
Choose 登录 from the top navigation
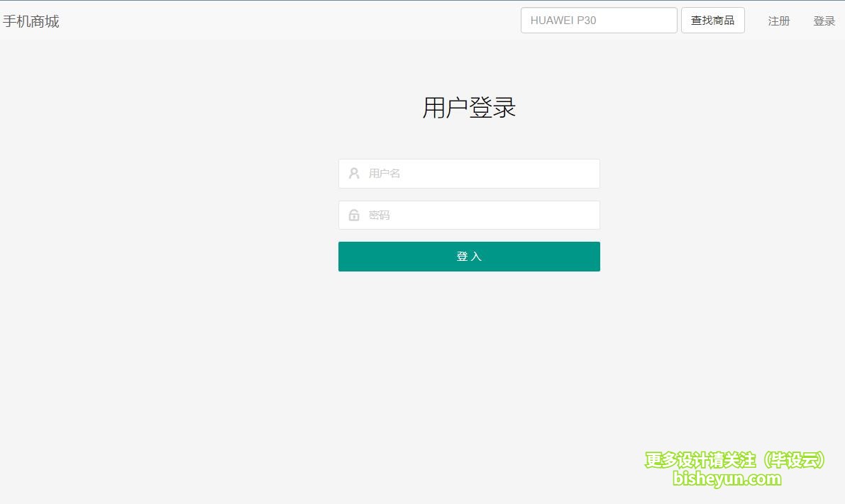pyautogui.click(x=824, y=21)
